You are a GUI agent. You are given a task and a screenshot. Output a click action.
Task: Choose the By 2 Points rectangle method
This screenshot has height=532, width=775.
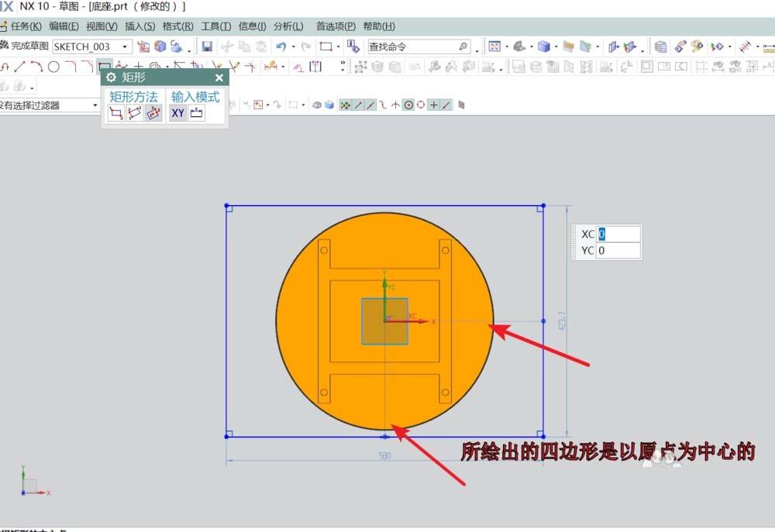pyautogui.click(x=116, y=113)
